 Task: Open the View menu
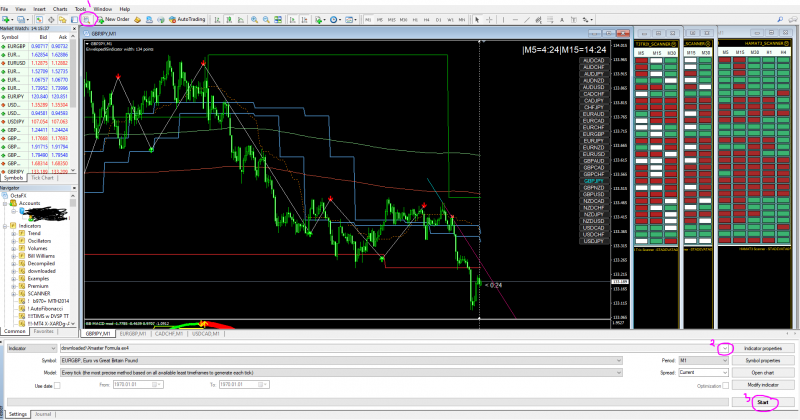point(20,9)
